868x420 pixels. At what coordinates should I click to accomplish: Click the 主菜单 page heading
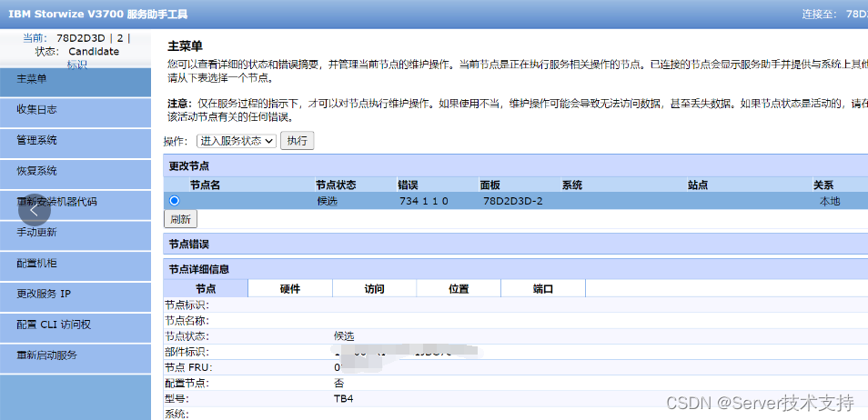click(x=185, y=45)
